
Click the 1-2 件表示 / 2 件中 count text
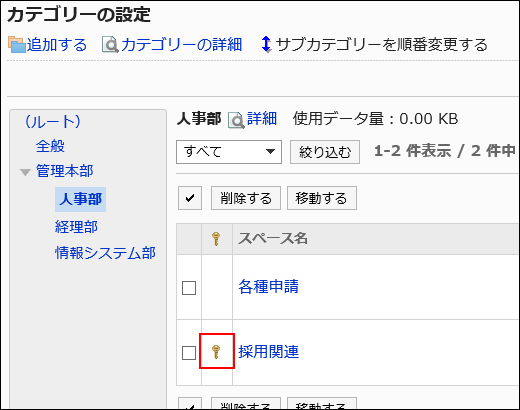tap(445, 151)
